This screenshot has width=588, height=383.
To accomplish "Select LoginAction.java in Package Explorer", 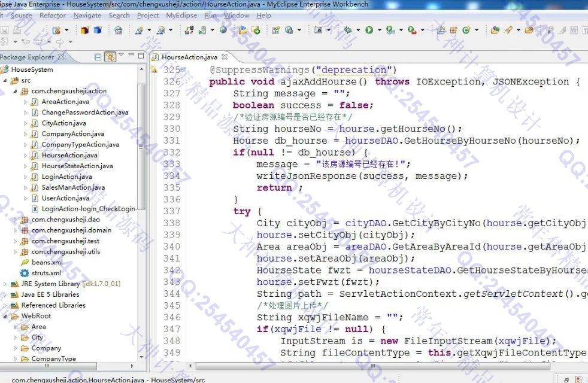I will [x=66, y=177].
